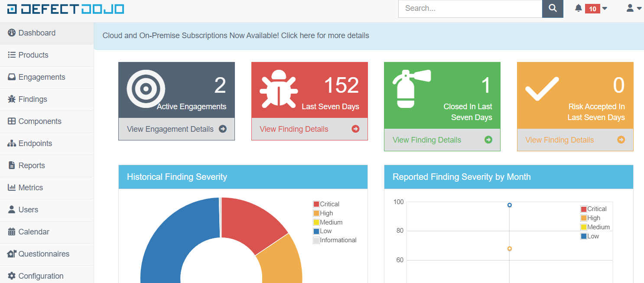Toggle High swatch in Severity by Month legend
Image resolution: width=644 pixels, height=283 pixels.
584,218
